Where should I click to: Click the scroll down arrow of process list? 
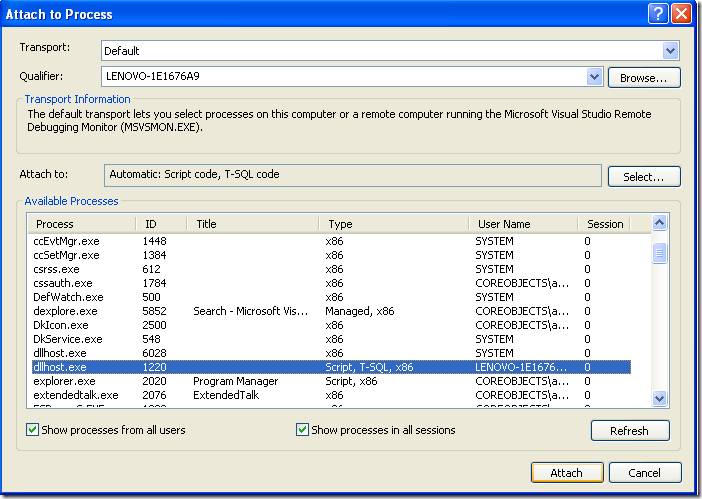(x=659, y=398)
